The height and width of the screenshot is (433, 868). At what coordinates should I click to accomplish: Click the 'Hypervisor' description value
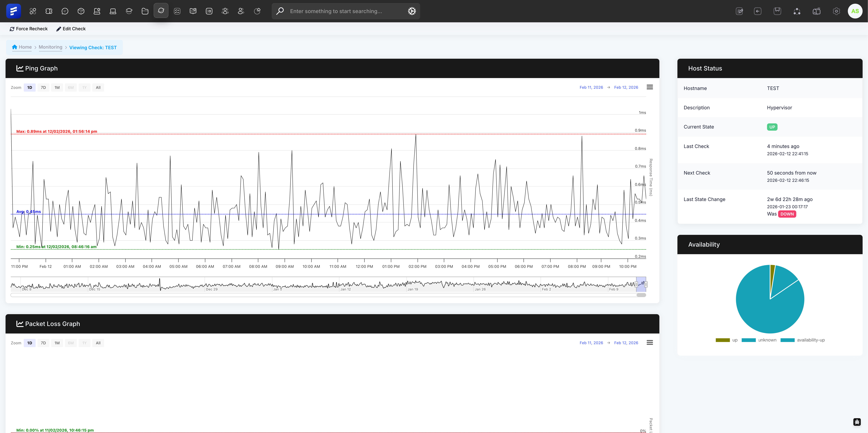(x=779, y=108)
